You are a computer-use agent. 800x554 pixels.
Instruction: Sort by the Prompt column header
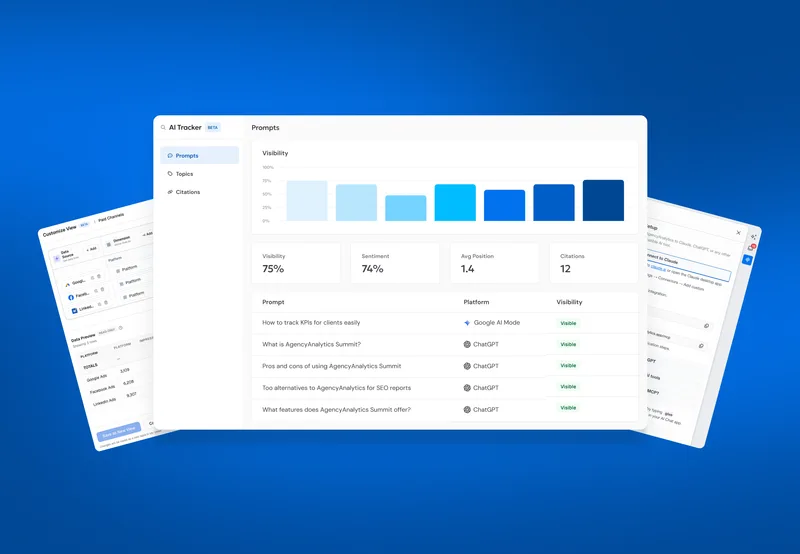coord(273,302)
